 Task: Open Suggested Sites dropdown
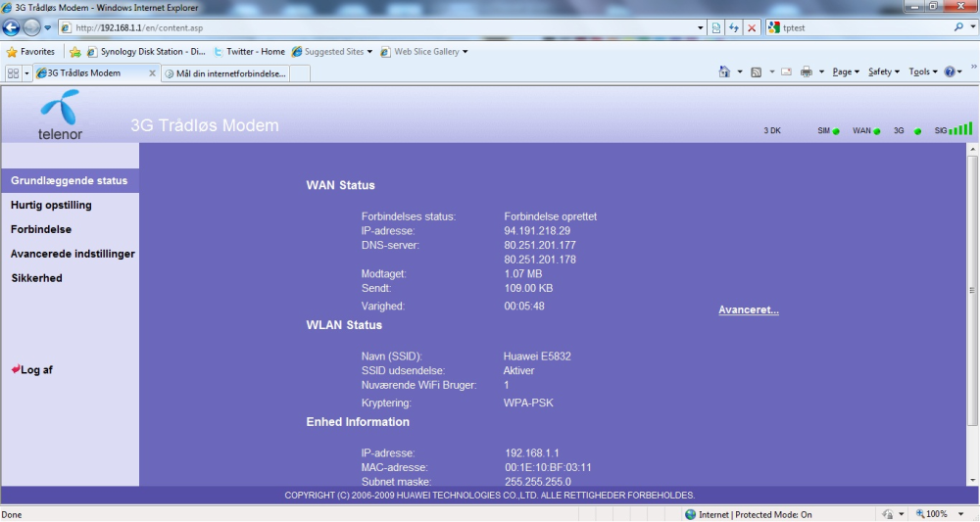pyautogui.click(x=332, y=52)
